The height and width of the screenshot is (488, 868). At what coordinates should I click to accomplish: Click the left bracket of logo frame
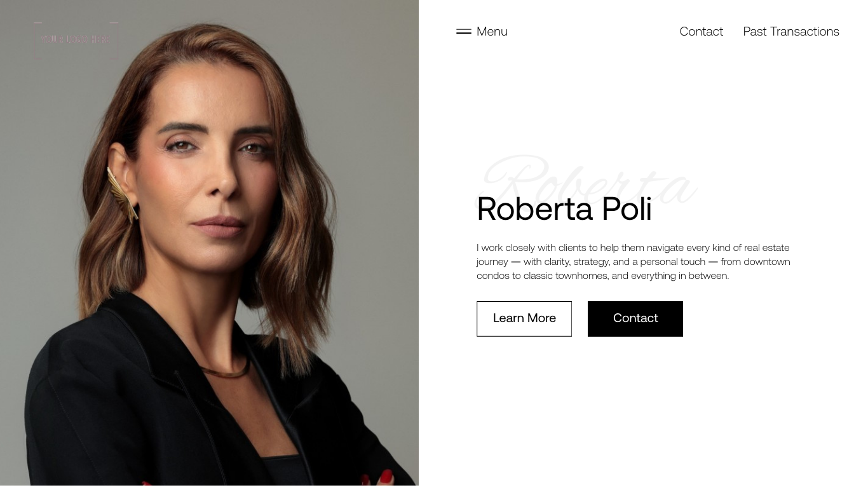pos(37,40)
